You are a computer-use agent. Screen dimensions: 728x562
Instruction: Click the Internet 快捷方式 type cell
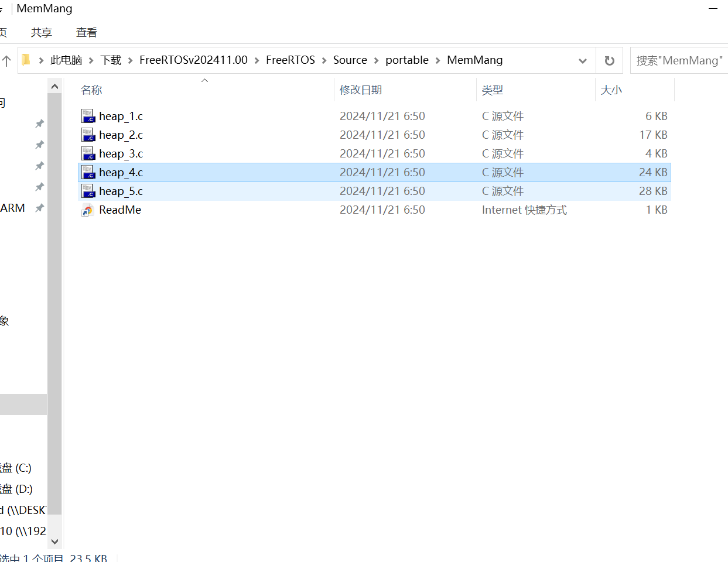(x=524, y=210)
